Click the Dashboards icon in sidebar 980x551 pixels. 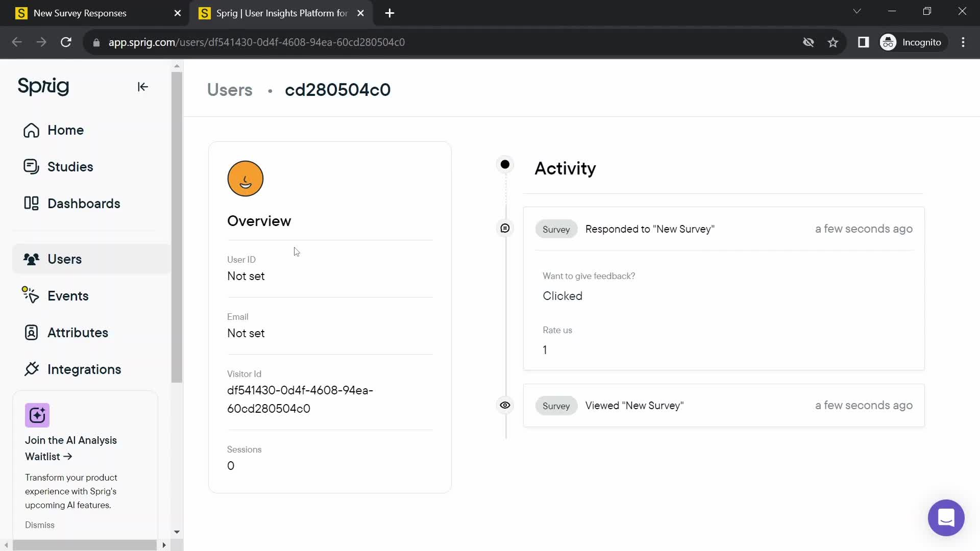[x=31, y=204]
